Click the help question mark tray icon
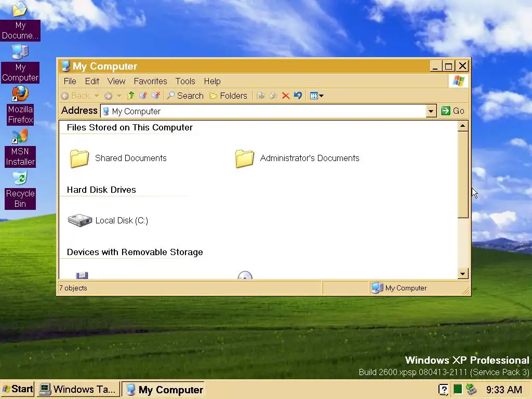532x399 pixels. (x=443, y=389)
